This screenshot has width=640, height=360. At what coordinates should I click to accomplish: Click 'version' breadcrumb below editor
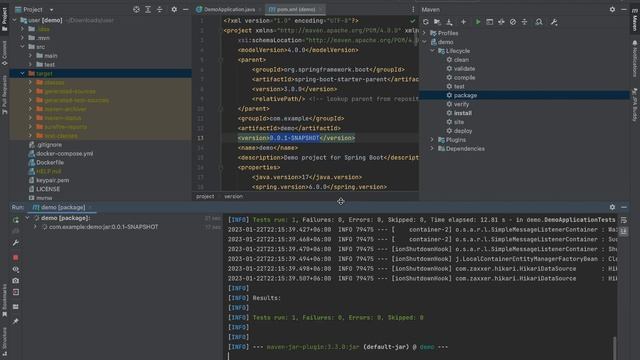(x=233, y=196)
